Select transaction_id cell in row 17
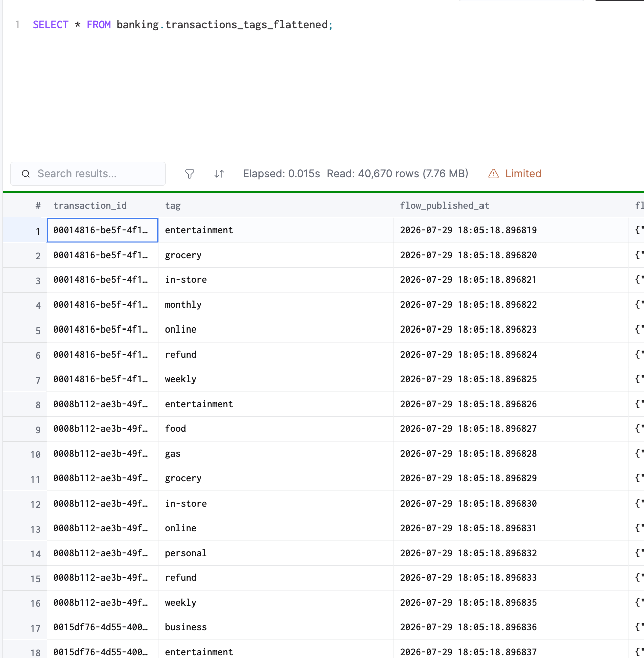The height and width of the screenshot is (658, 644). (102, 627)
